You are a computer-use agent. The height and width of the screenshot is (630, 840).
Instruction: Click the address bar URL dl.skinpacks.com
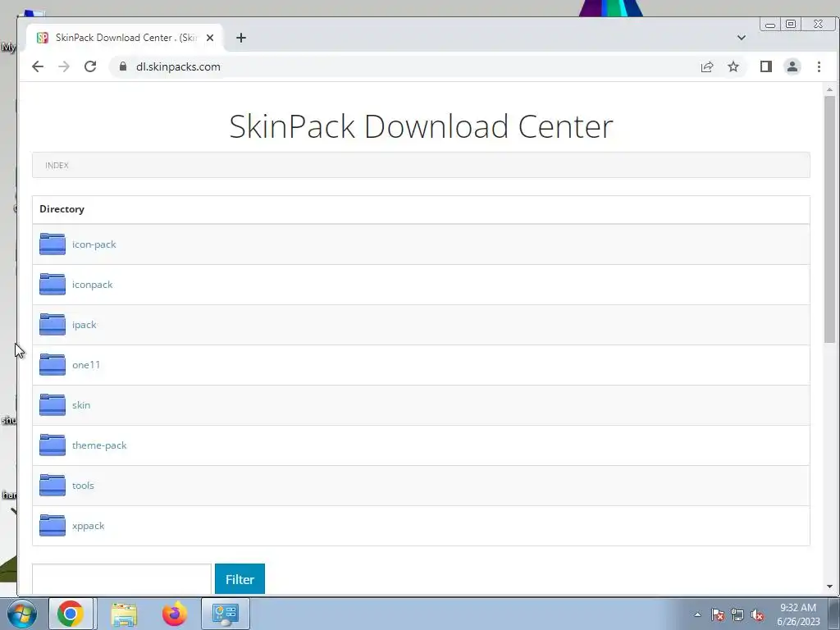click(178, 66)
